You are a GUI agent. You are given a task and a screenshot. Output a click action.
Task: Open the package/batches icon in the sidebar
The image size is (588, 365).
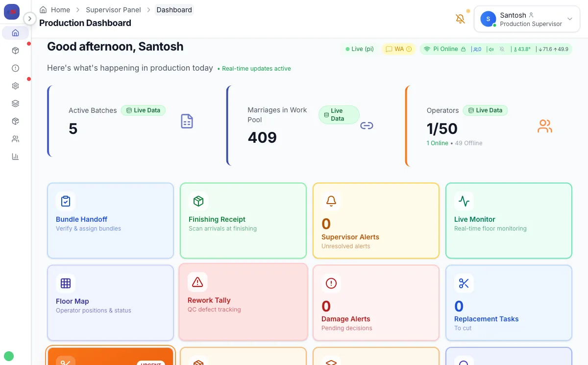[x=15, y=50]
